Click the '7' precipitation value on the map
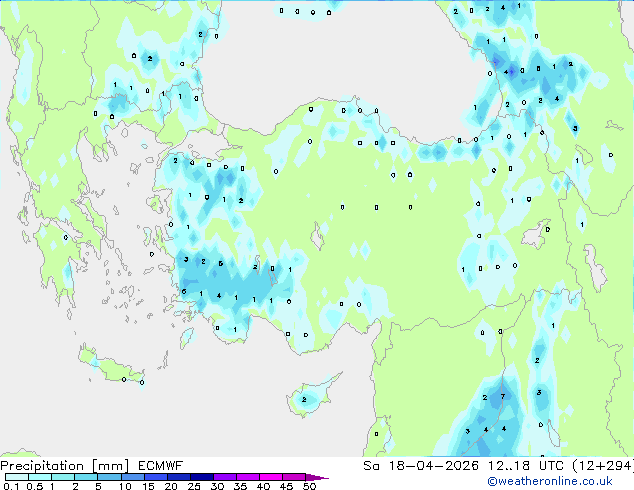The height and width of the screenshot is (490, 634). [503, 397]
